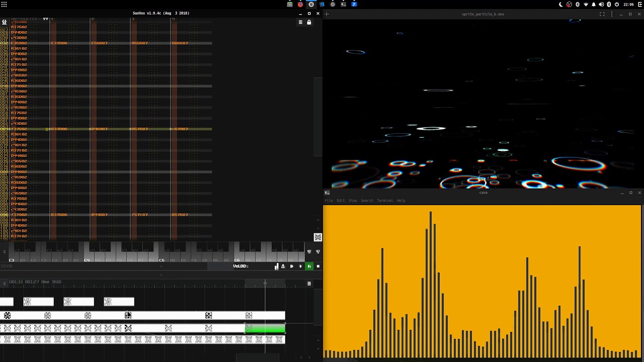Toggle fullscreen in the video player

602,14
